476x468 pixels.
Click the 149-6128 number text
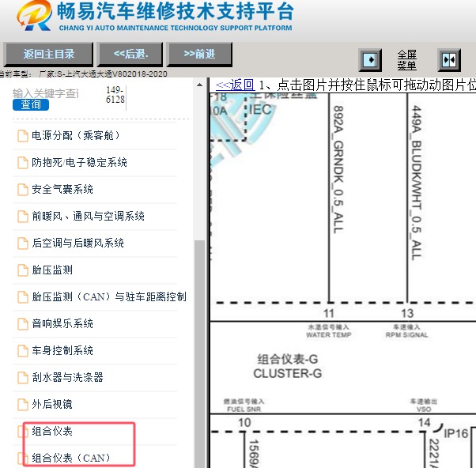tap(115, 94)
